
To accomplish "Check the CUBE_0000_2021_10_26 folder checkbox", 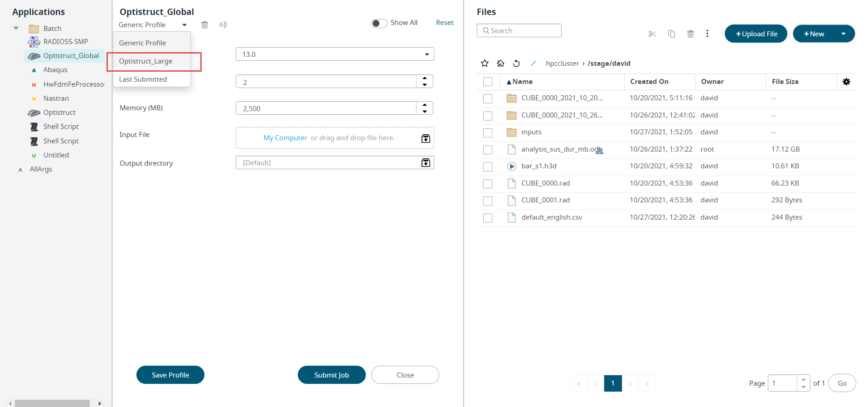I will coord(488,116).
